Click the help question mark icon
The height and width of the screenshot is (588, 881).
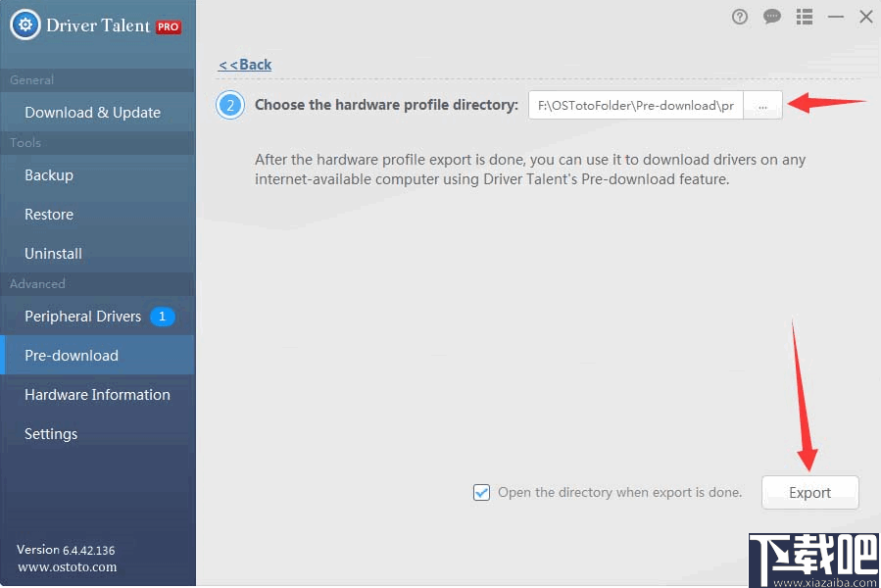[740, 17]
